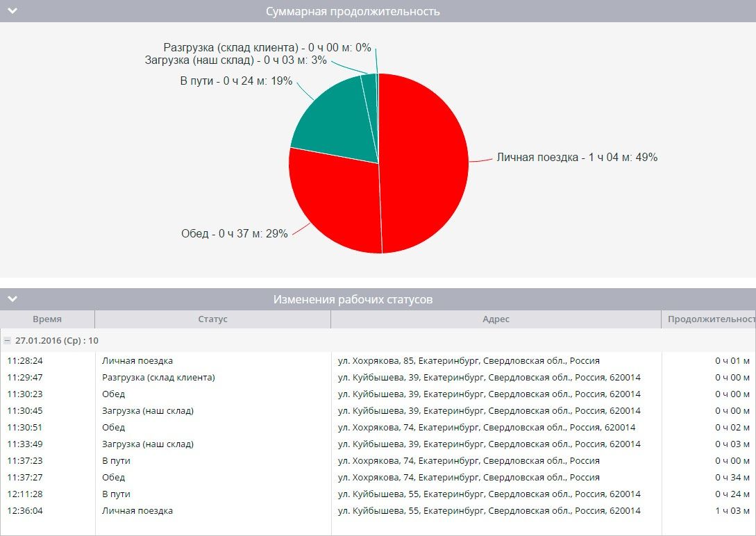Click the duration 1 ч 03 м cell

732,510
